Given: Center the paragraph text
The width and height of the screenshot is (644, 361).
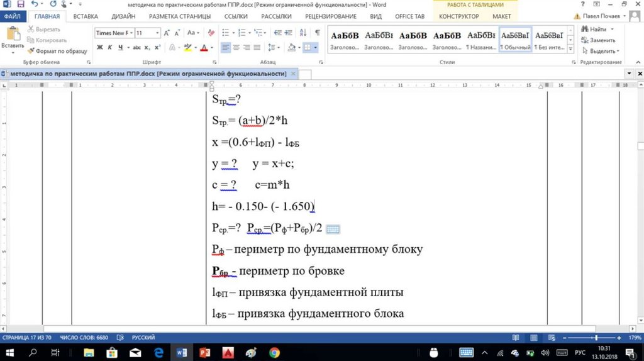Looking at the screenshot, I should point(236,48).
